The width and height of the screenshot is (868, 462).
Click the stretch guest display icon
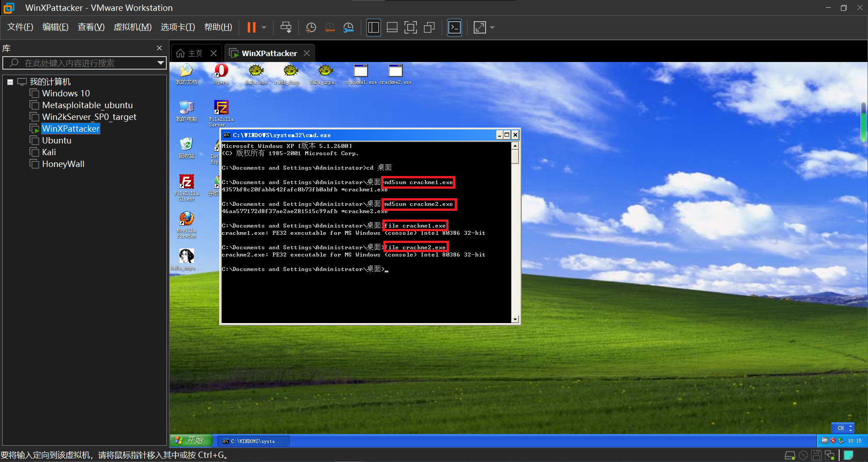480,28
